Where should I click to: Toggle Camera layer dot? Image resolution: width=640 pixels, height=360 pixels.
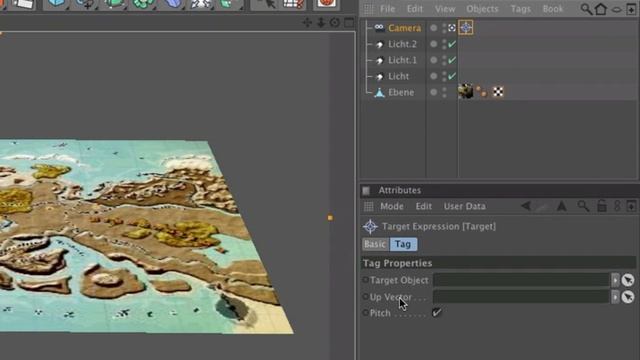tap(433, 28)
